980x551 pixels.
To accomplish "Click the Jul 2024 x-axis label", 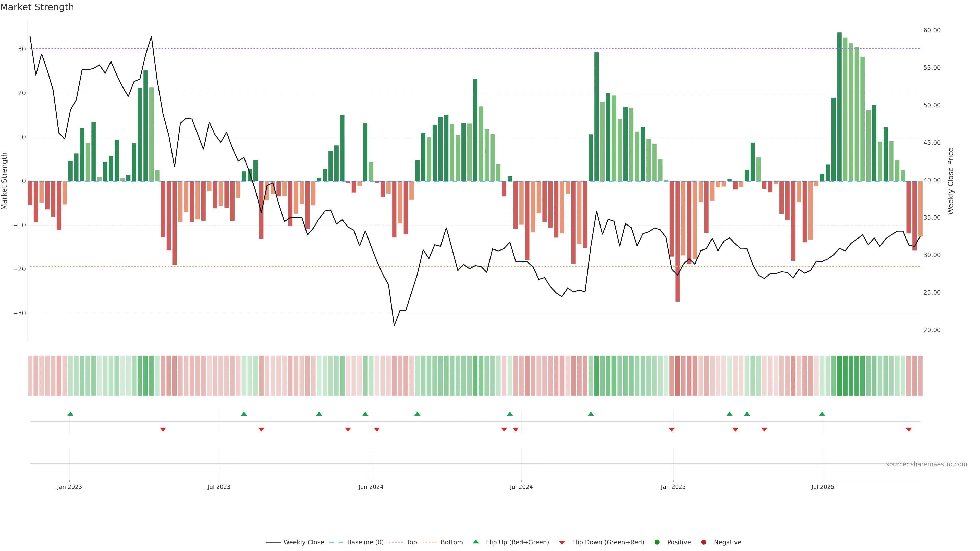I will (521, 487).
